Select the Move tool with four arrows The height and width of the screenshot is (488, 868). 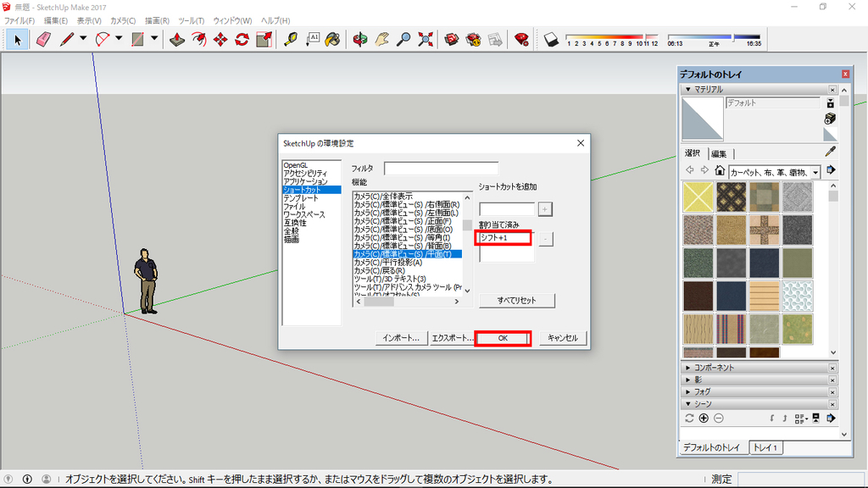point(220,39)
